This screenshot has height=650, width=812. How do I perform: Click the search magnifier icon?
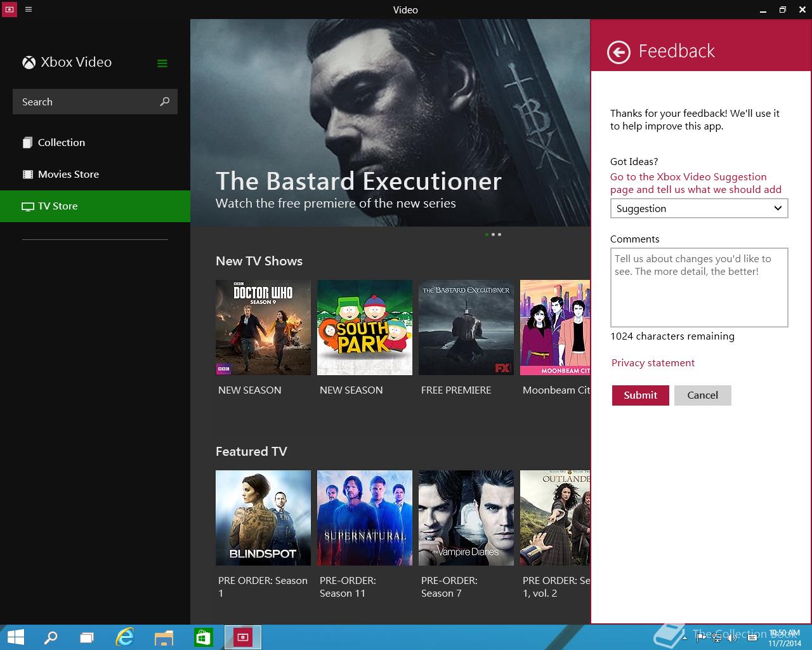[x=165, y=102]
